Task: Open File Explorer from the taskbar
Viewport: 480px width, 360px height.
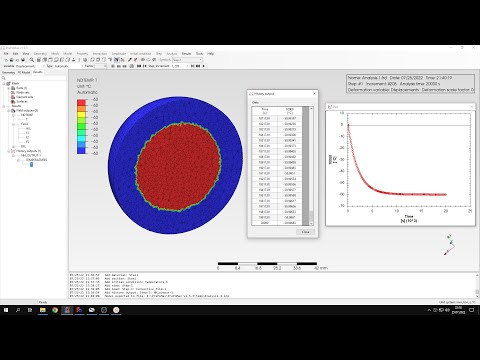Action: [x=43, y=310]
